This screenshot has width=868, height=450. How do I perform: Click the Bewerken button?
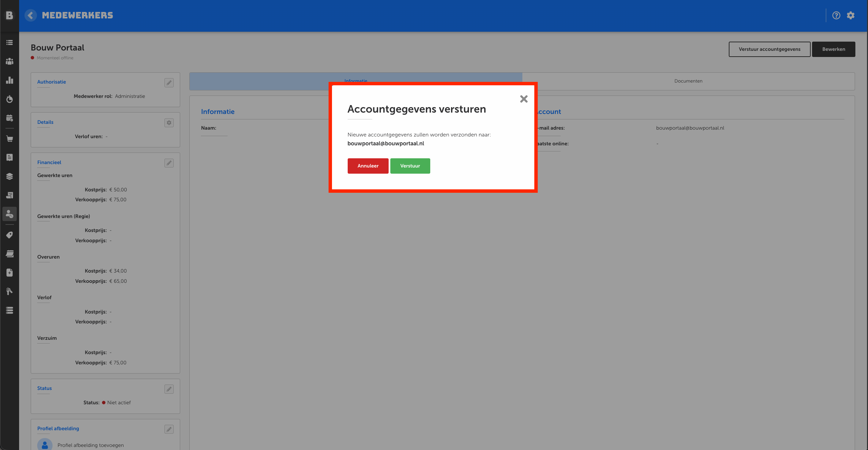[834, 49]
